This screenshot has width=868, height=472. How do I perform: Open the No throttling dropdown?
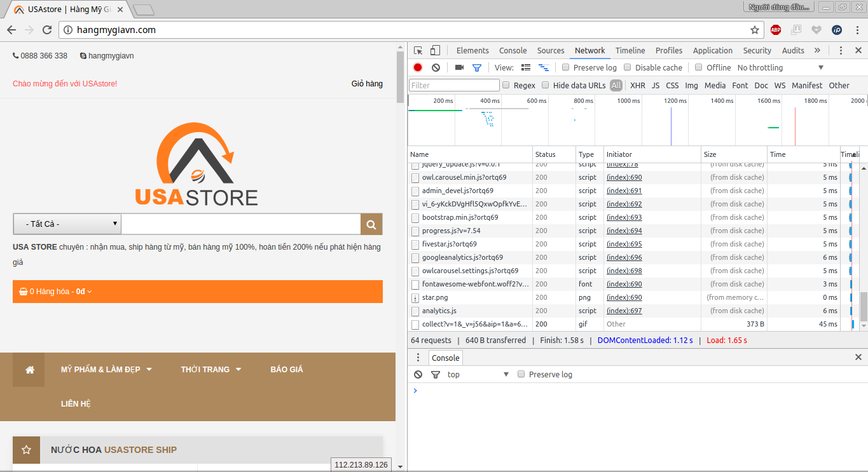click(780, 67)
